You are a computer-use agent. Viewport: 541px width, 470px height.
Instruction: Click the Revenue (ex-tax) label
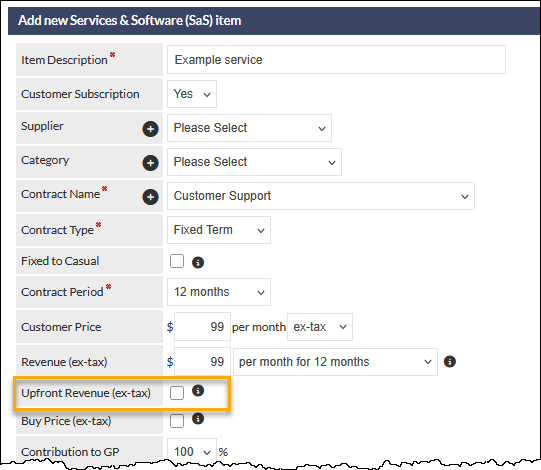[64, 362]
